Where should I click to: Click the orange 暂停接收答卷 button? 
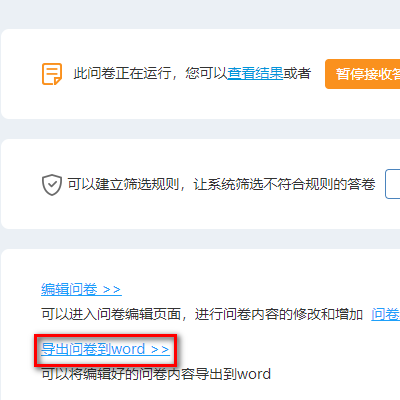pyautogui.click(x=363, y=74)
